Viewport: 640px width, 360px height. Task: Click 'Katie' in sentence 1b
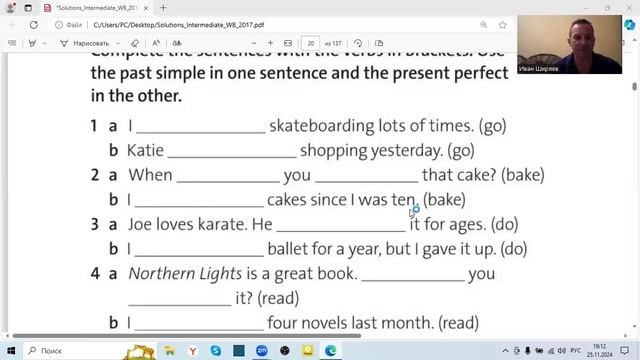(x=145, y=151)
